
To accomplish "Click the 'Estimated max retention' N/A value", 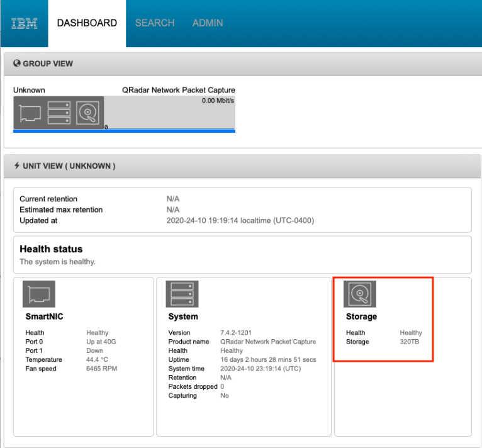I will [173, 210].
